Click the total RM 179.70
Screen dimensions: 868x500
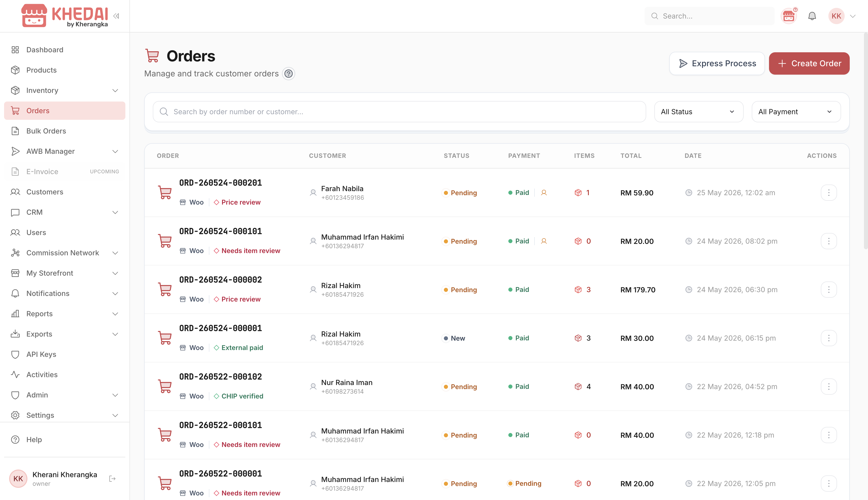click(x=638, y=290)
